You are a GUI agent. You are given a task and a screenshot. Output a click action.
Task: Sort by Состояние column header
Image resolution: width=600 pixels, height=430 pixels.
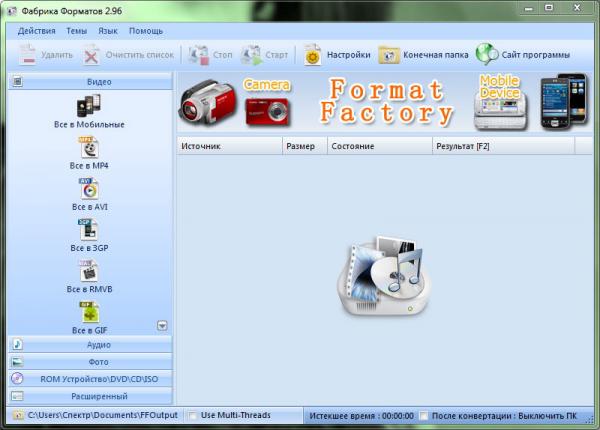pos(380,146)
